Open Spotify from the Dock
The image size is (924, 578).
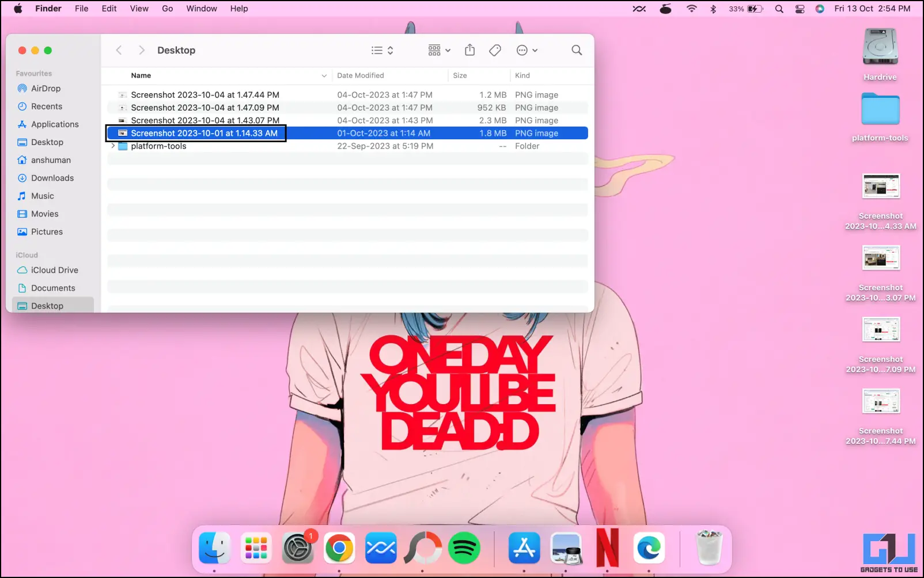tap(464, 547)
